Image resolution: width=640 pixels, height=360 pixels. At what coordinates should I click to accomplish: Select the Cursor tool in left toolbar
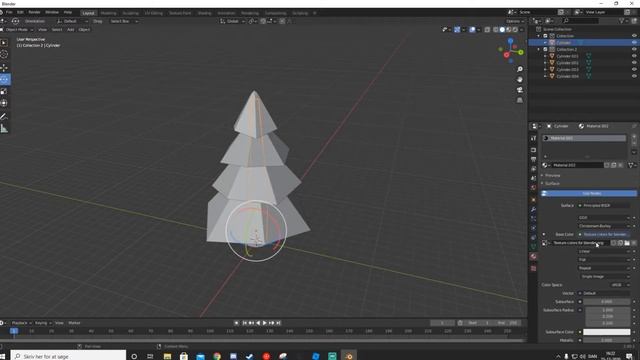coord(4,55)
